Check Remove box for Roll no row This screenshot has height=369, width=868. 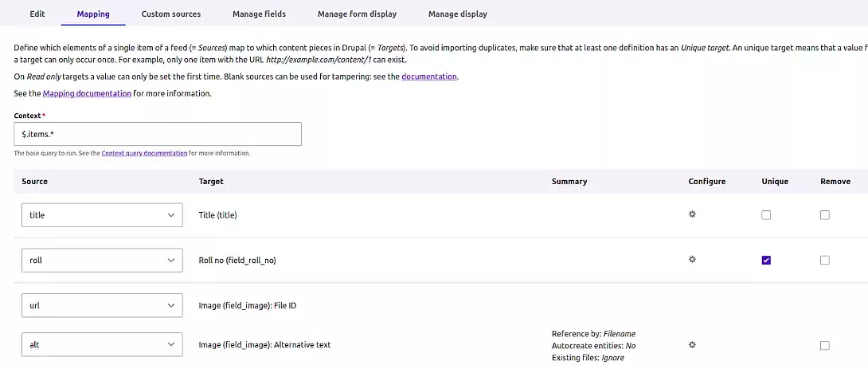824,260
